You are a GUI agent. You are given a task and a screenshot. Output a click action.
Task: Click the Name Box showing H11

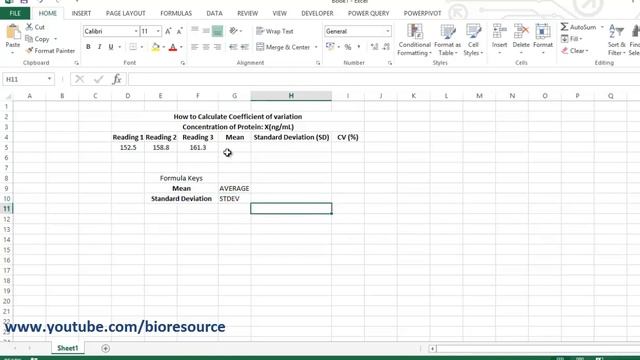click(28, 79)
